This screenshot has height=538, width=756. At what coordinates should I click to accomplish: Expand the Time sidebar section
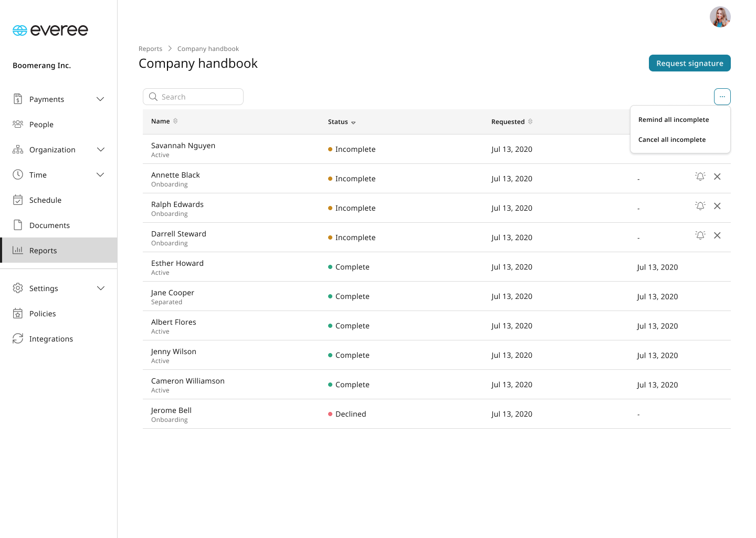100,174
